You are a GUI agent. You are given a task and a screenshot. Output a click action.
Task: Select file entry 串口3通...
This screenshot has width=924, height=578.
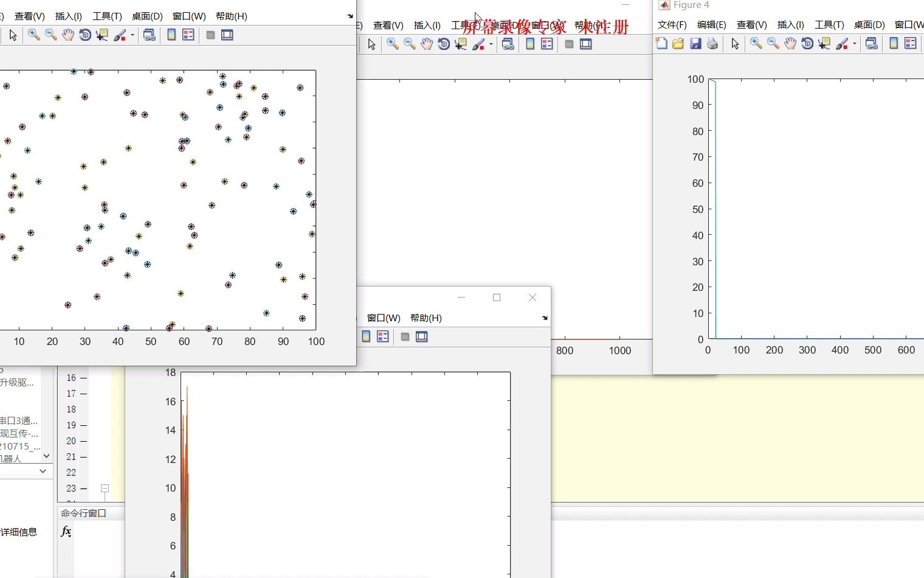pyautogui.click(x=19, y=421)
